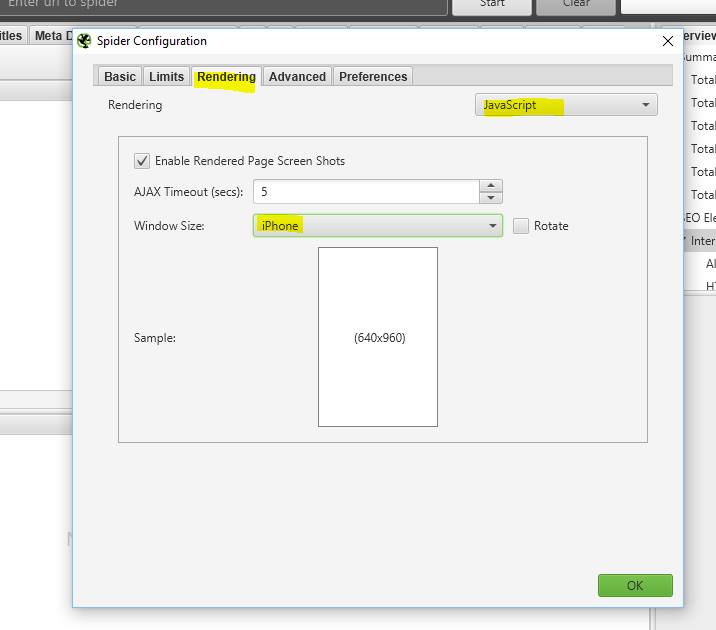The image size is (716, 630).
Task: Open the Limits tab
Action: (x=166, y=77)
